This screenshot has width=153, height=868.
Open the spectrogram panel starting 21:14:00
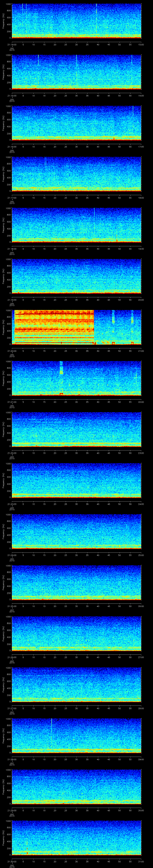point(77,21)
